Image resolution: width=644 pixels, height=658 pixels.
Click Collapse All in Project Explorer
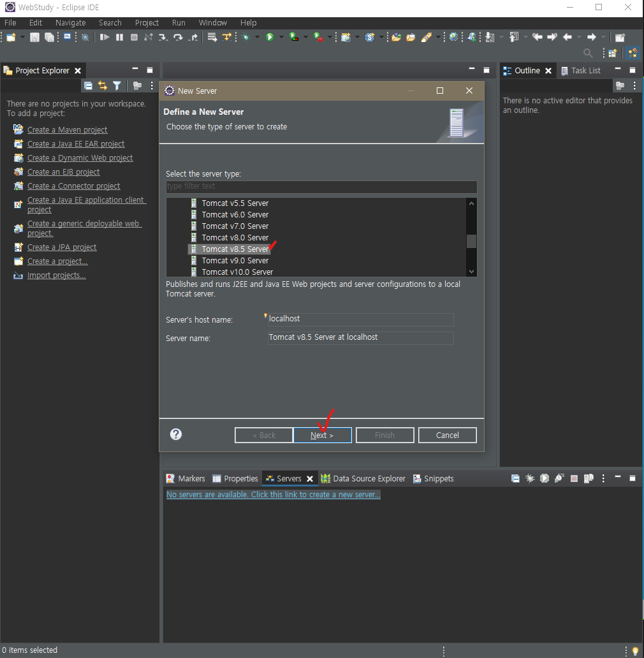(x=88, y=85)
